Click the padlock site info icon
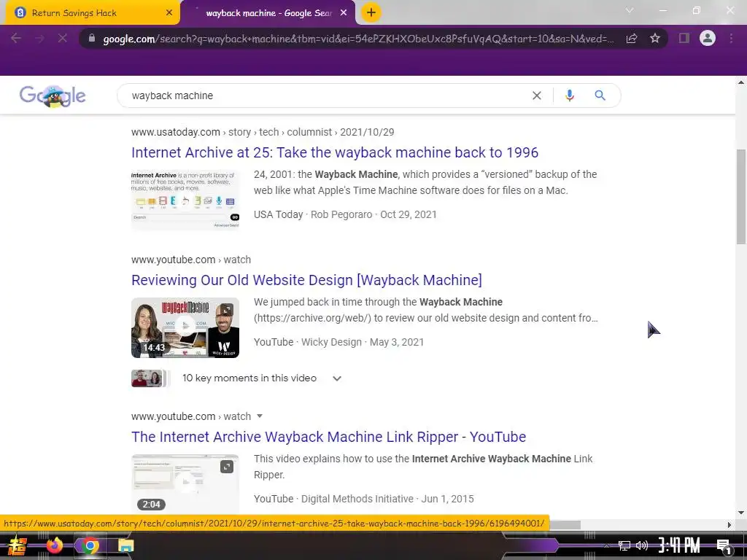This screenshot has width=747, height=560. click(x=92, y=38)
